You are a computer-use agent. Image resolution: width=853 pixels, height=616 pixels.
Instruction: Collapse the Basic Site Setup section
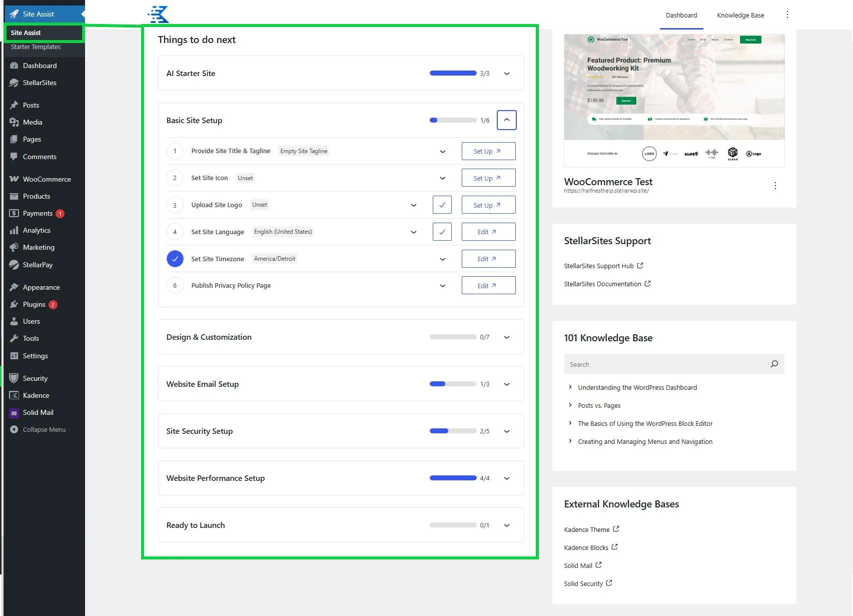[x=506, y=120]
